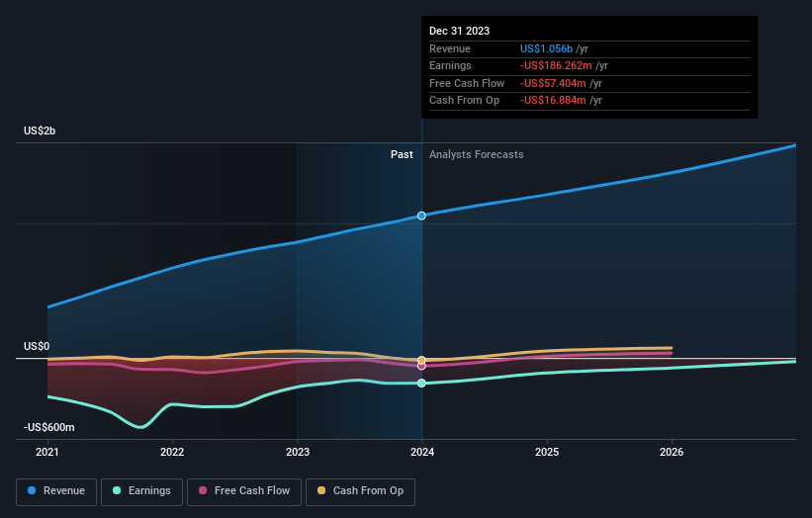Click the -US$16.884m cash from op value

553,101
